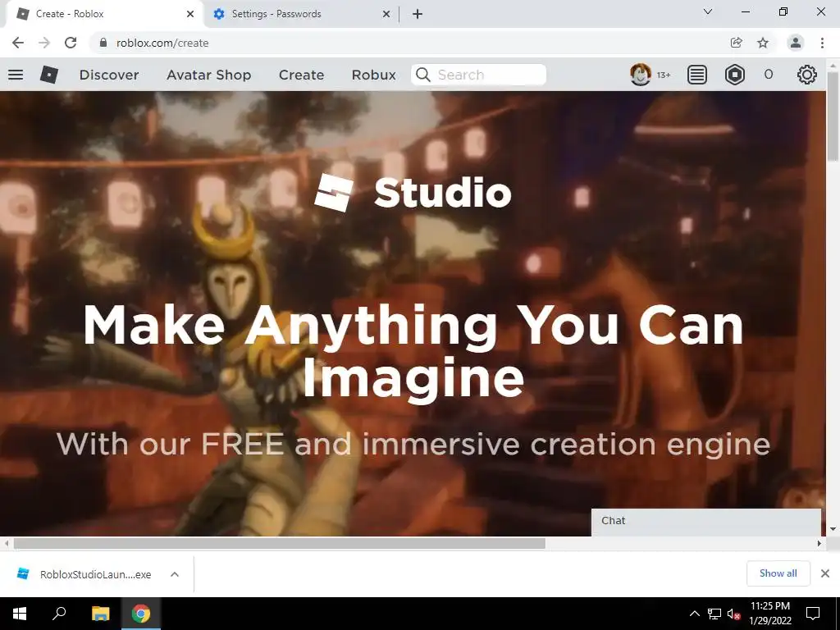Open the avatar profile headshot
This screenshot has width=840, height=630.
tap(640, 75)
